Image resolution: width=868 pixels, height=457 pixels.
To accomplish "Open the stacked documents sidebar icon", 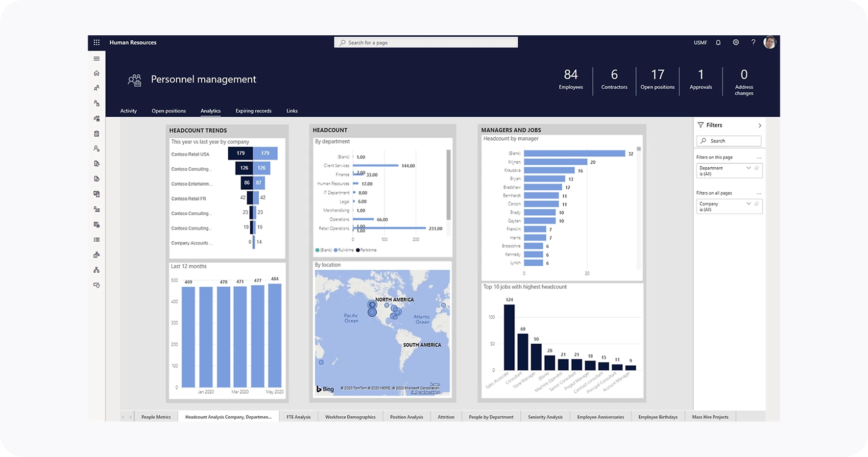I will click(96, 194).
